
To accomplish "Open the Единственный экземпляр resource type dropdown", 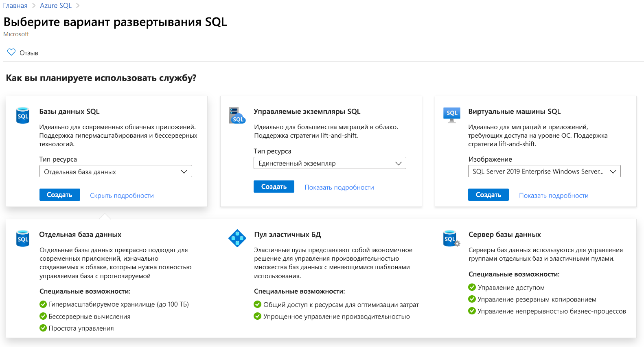I will point(330,163).
